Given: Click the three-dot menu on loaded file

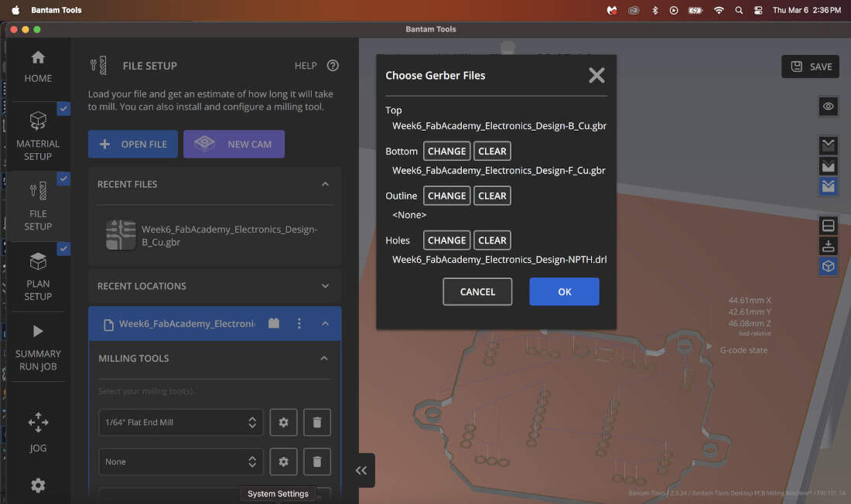Looking at the screenshot, I should click(x=299, y=324).
